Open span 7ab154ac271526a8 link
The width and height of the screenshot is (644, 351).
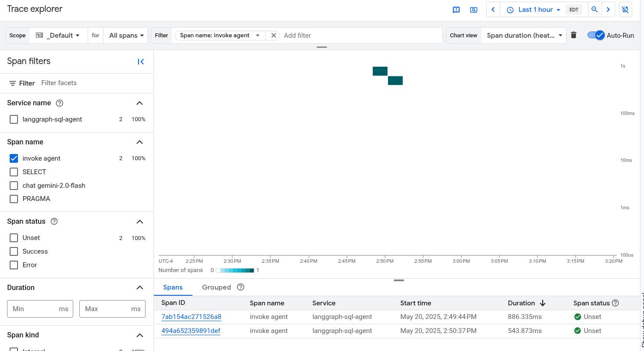point(191,317)
